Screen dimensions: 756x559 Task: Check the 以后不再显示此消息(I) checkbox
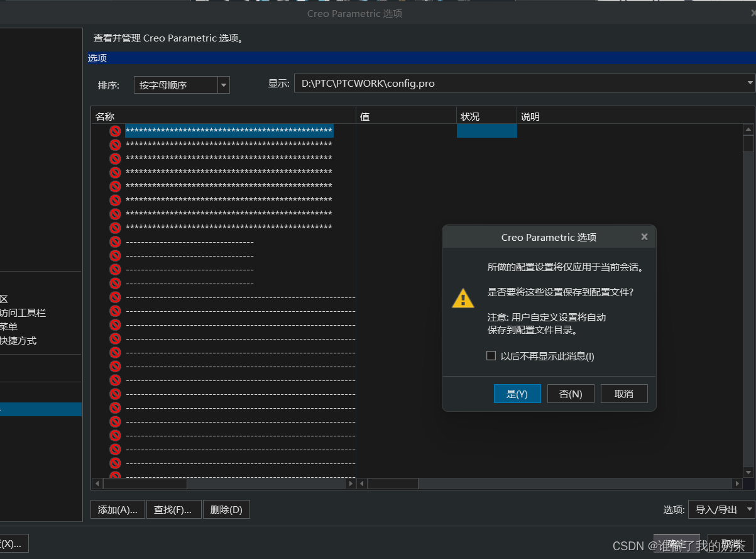pos(491,355)
